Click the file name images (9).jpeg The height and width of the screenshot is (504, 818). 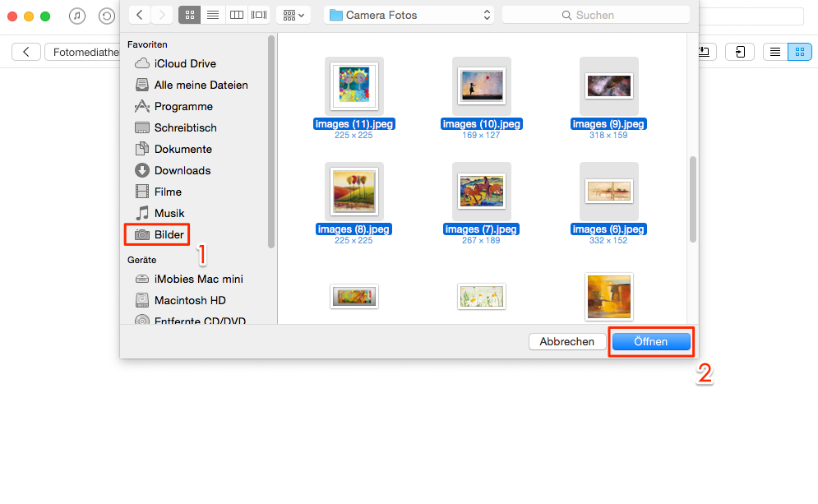[x=609, y=124]
